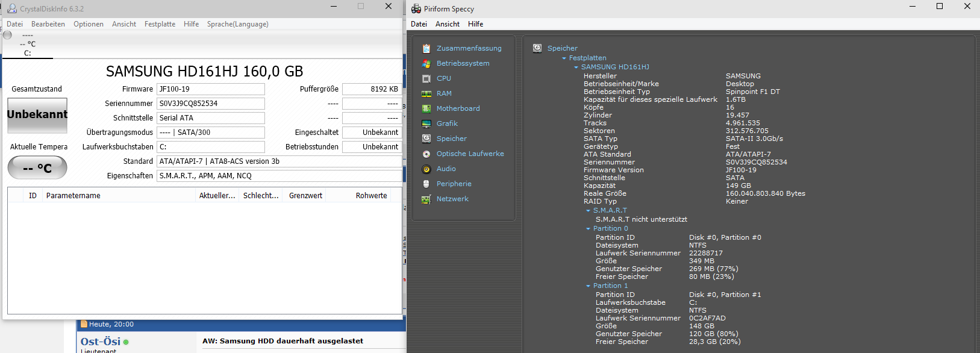The image size is (980, 353).
Task: Click the Grafik monitor icon
Action: click(x=426, y=123)
